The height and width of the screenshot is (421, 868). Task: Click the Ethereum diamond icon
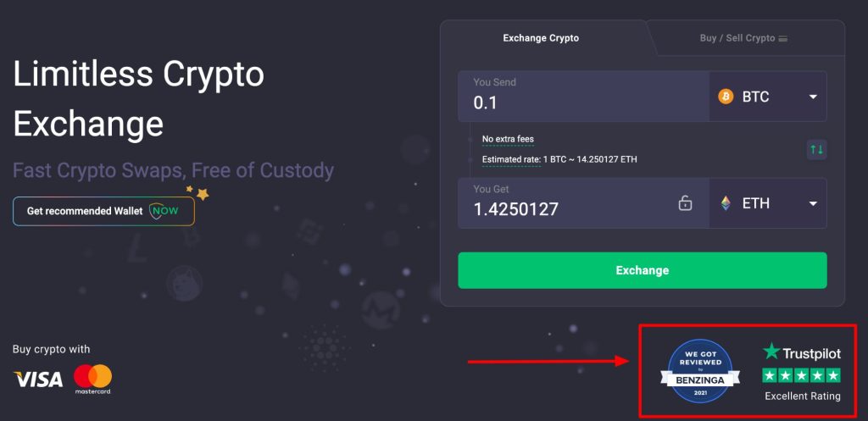coord(726,203)
